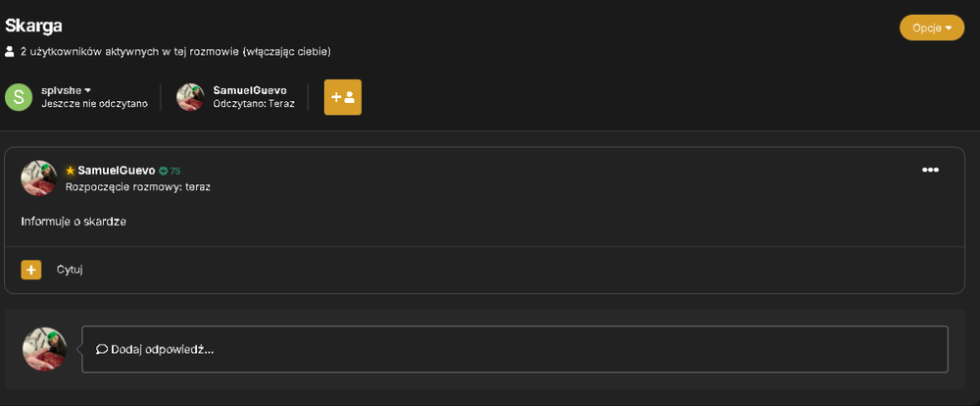Expand the spivshe participant dropdown arrow
The image size is (980, 406).
(88, 90)
